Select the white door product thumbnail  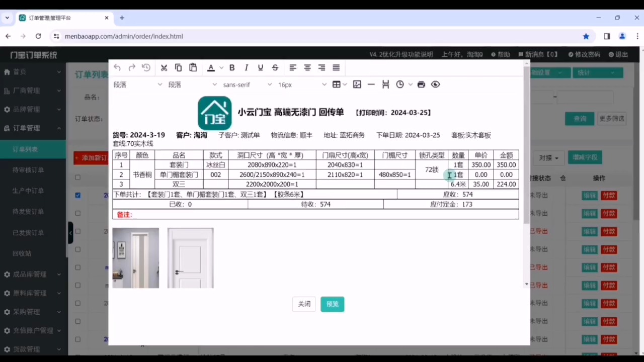[x=190, y=258]
